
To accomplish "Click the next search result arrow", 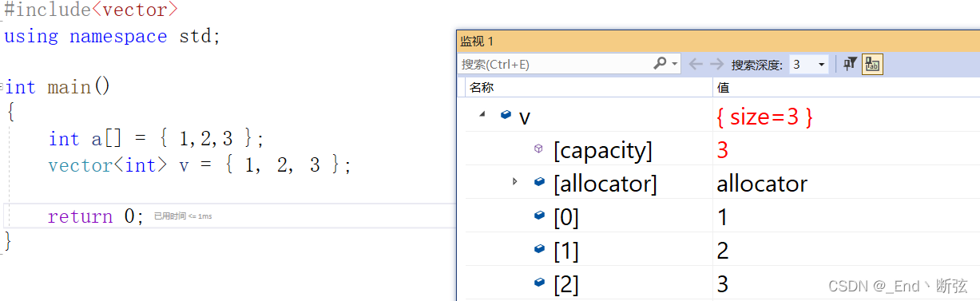I will pos(716,64).
